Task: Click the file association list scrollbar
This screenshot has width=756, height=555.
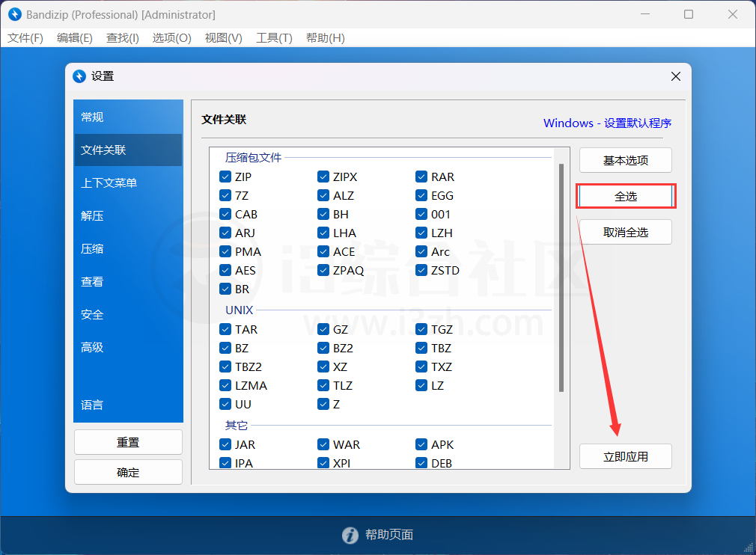Action: click(561, 278)
